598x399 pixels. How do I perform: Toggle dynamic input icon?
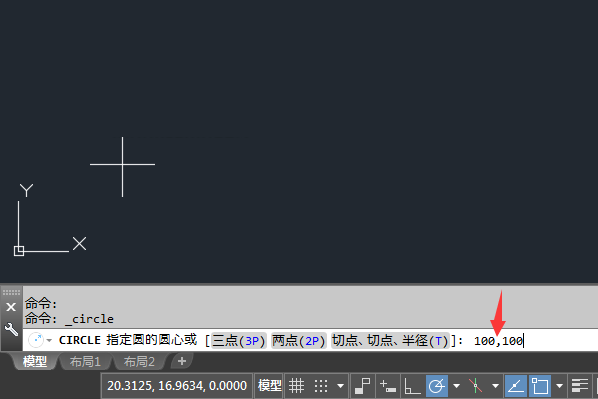[388, 386]
